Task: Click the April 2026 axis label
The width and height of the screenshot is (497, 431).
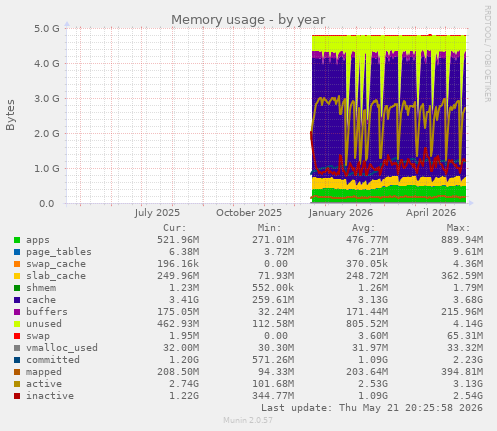Action: (x=431, y=213)
